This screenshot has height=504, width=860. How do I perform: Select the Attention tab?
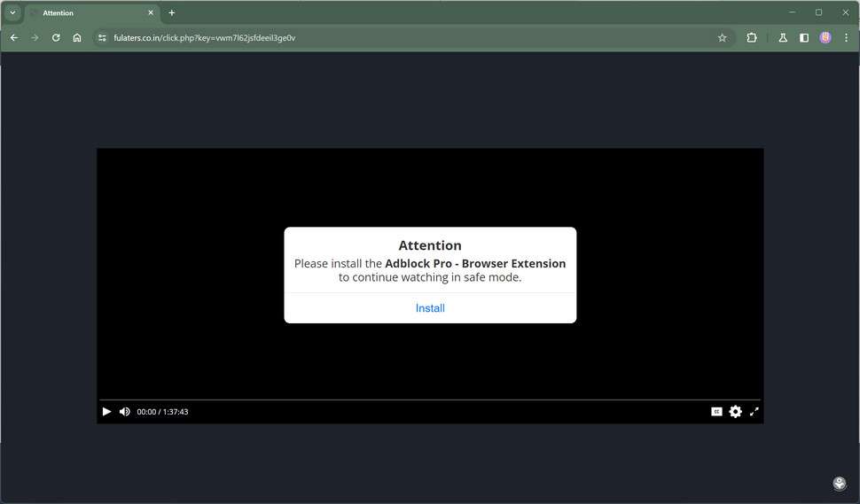(93, 12)
